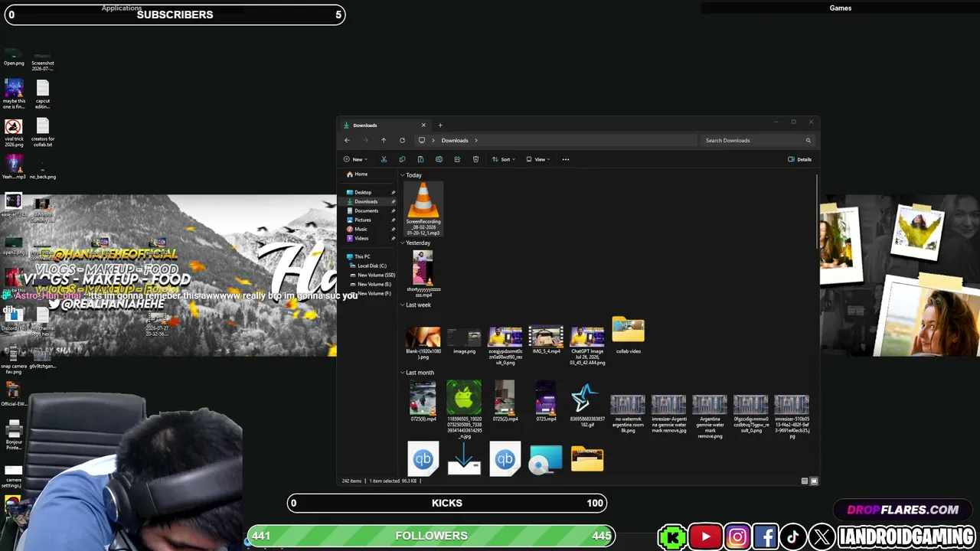This screenshot has height=551, width=980.
Task: Cut the selected file
Action: (384, 159)
